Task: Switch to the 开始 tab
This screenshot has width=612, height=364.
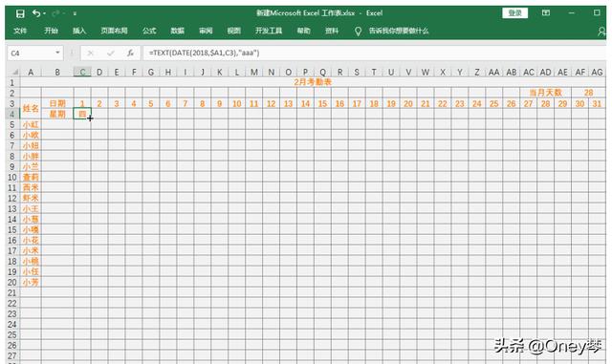Action: click(51, 31)
